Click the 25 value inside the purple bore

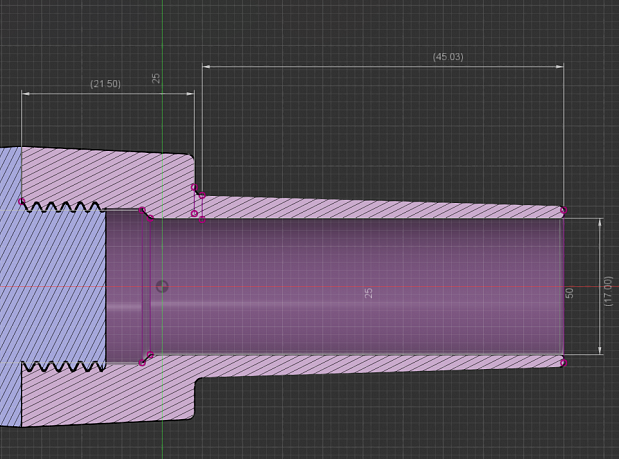(x=368, y=293)
